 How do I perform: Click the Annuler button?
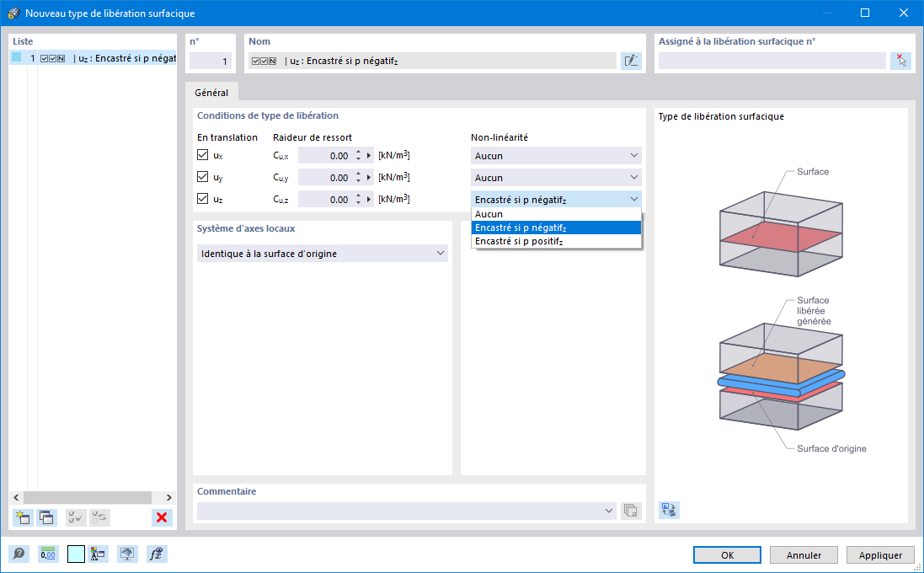[x=804, y=554]
